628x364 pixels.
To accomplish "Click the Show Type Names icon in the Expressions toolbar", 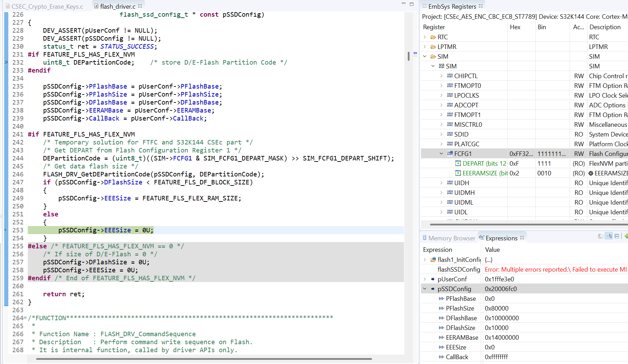I will [x=600, y=236].
